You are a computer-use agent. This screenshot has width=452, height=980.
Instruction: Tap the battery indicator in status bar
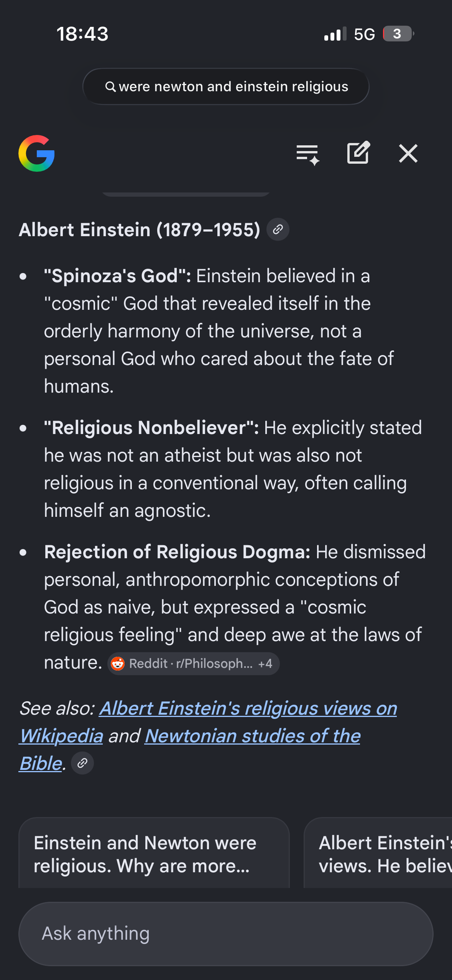click(x=398, y=34)
